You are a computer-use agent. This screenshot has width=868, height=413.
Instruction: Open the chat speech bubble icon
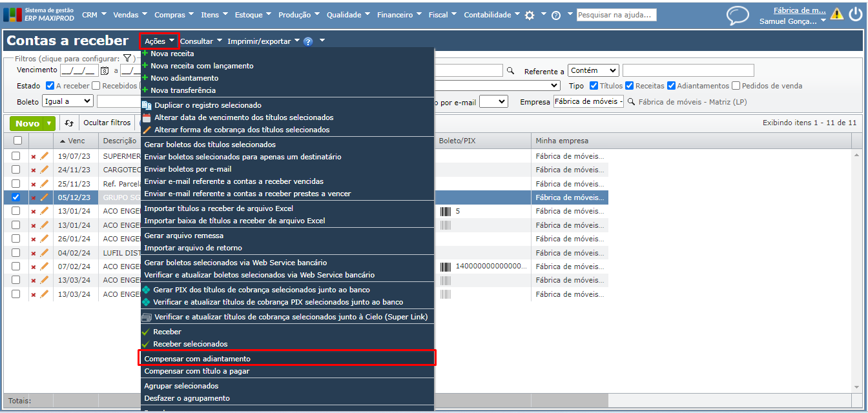[738, 15]
